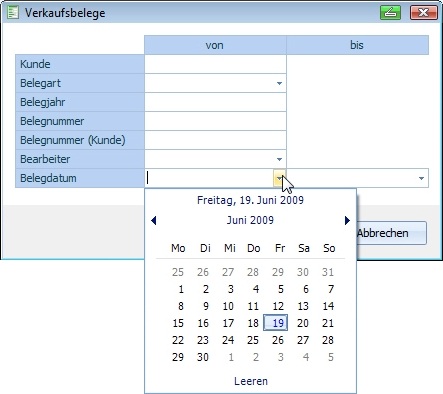Select day 11 in the calendar
Image resolution: width=443 pixels, height=394 pixels.
tap(253, 306)
